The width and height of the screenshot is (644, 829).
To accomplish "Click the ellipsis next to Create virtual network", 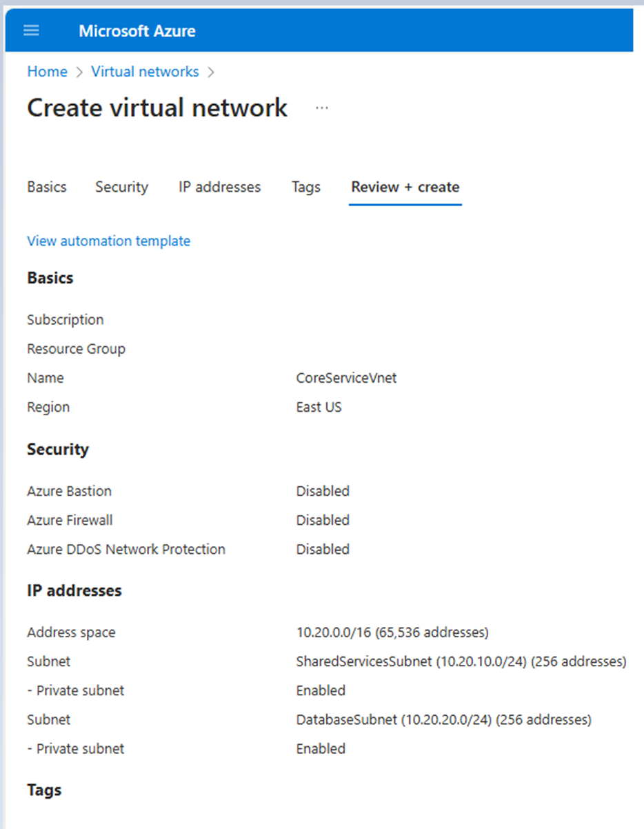I will click(321, 108).
